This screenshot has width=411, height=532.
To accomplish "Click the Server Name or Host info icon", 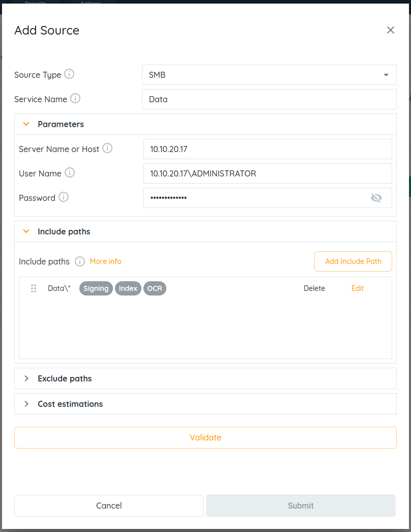I will click(x=107, y=149).
